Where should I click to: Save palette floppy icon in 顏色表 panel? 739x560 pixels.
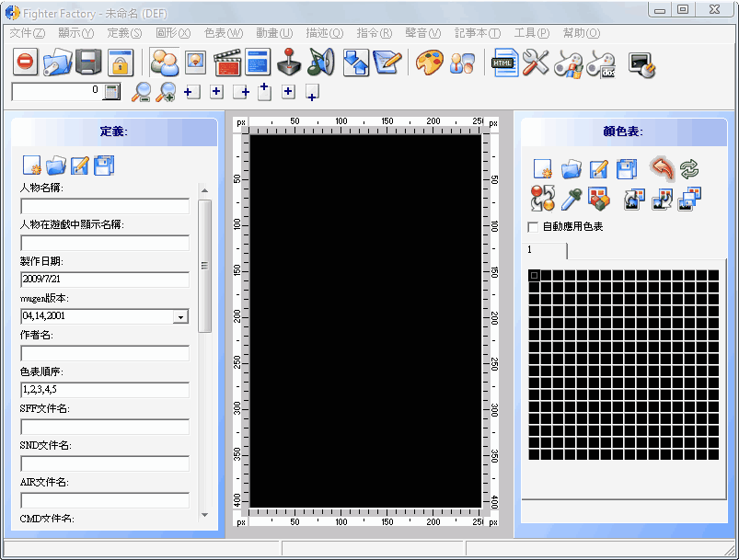pos(627,169)
